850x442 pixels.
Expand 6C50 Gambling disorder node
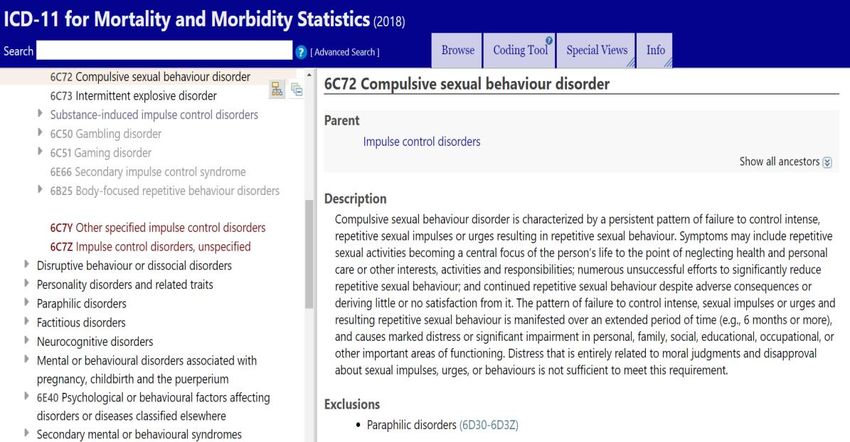point(40,132)
